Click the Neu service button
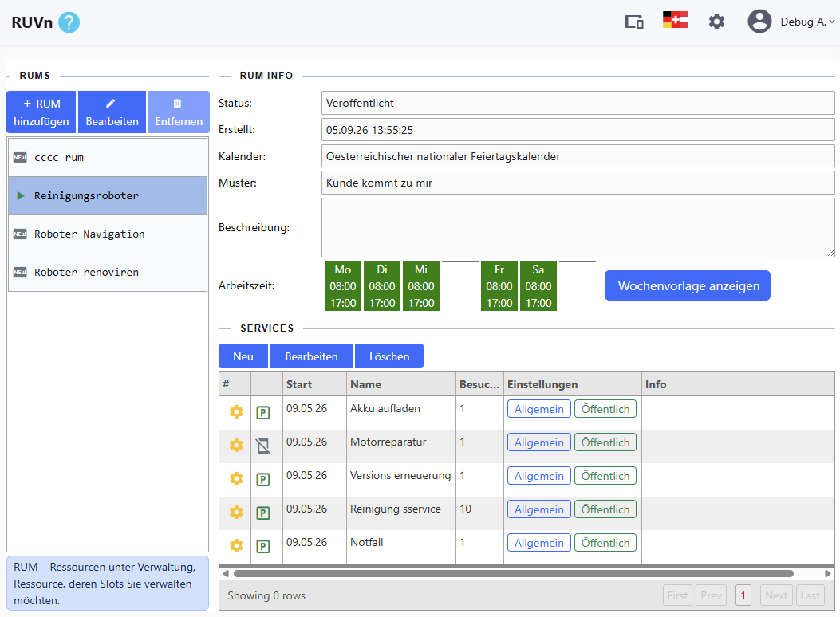 [x=243, y=356]
